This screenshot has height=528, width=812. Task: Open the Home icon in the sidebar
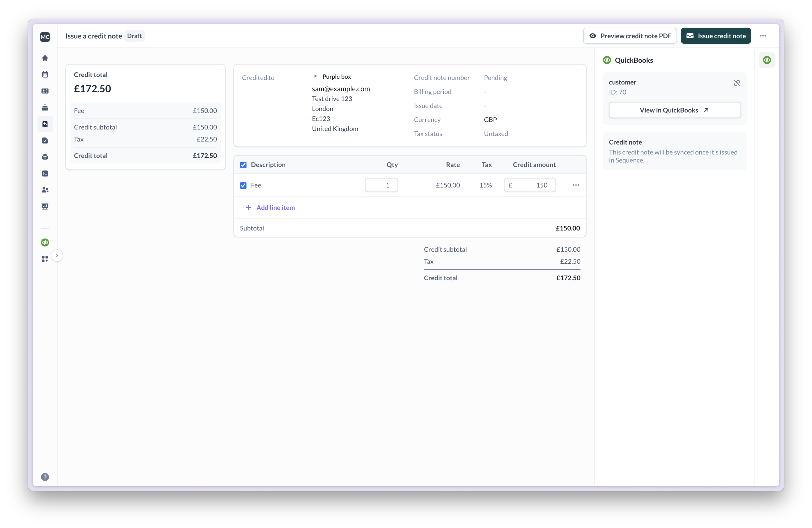pos(45,58)
